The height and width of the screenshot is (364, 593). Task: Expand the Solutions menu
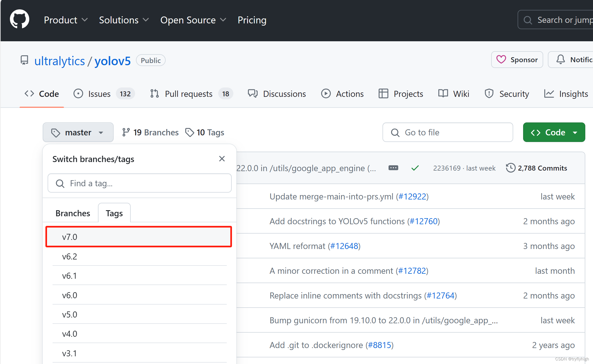coord(124,20)
